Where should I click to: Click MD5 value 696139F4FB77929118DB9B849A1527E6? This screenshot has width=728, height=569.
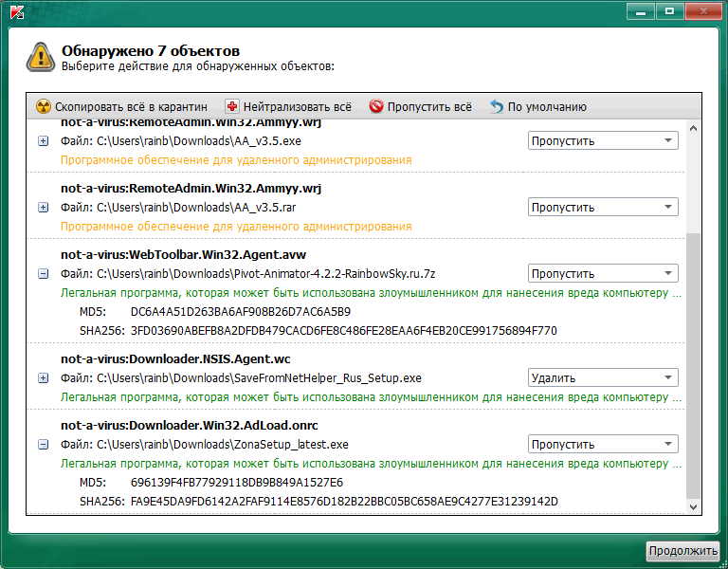(237, 483)
